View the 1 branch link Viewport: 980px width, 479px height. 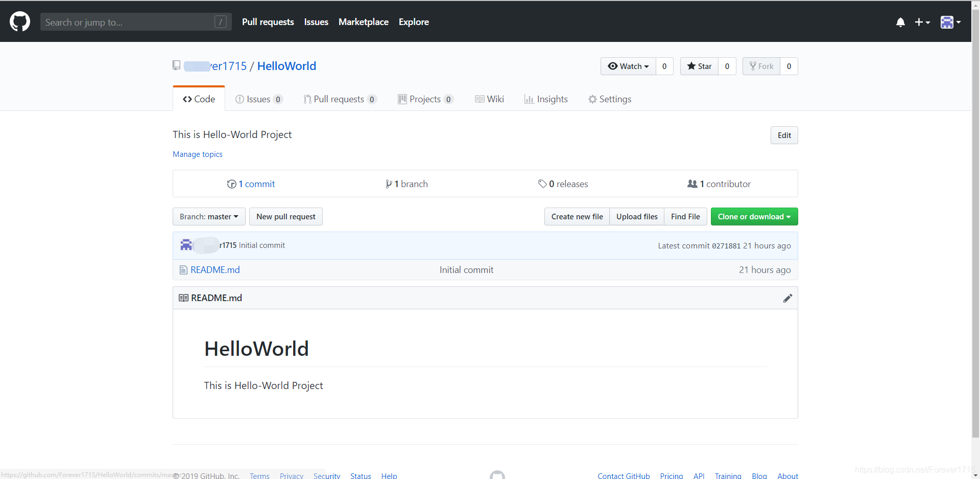[407, 184]
